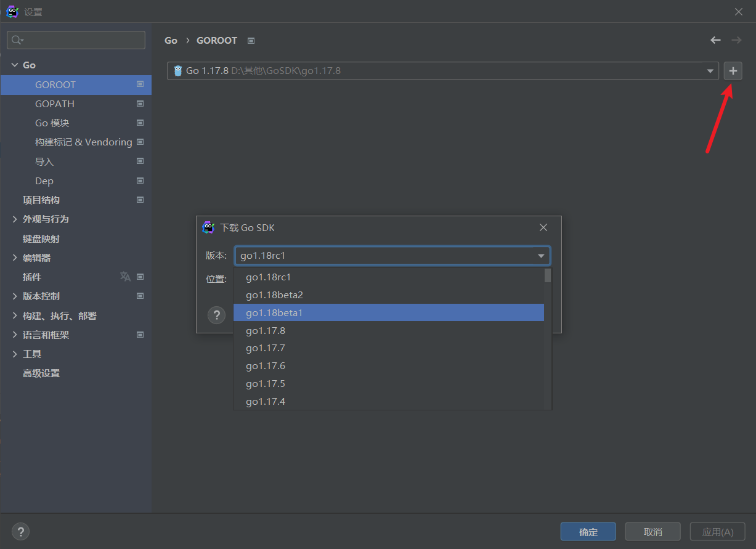
Task: Collapse the Go settings tree node
Action: point(15,65)
